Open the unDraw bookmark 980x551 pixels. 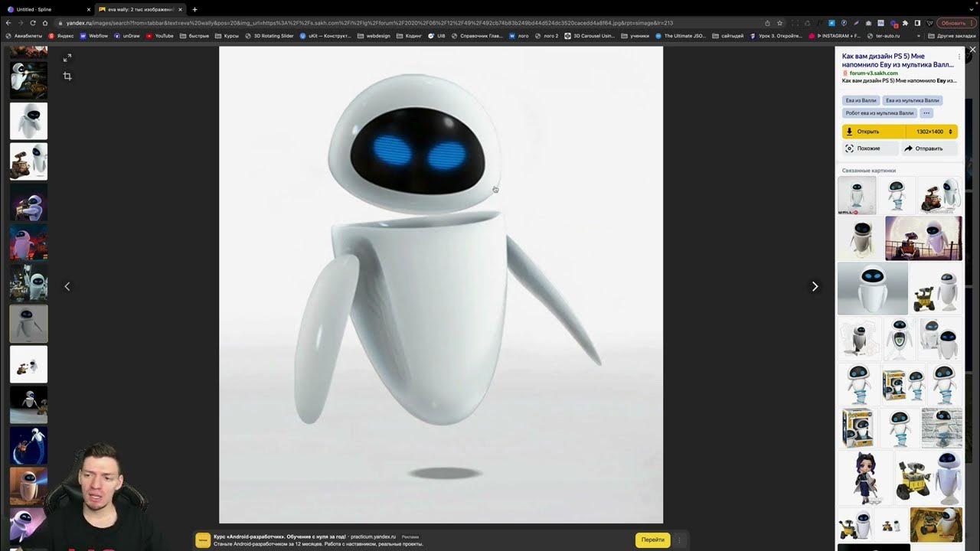click(x=127, y=36)
